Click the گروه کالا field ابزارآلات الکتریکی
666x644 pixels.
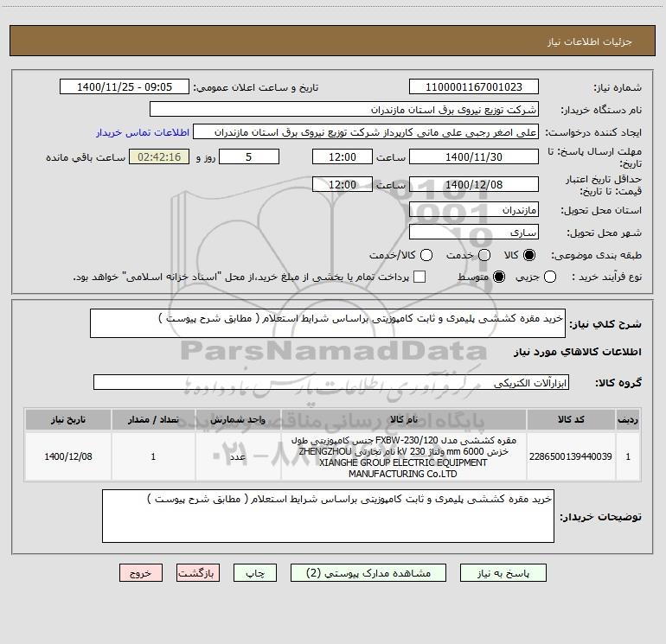coord(331,382)
